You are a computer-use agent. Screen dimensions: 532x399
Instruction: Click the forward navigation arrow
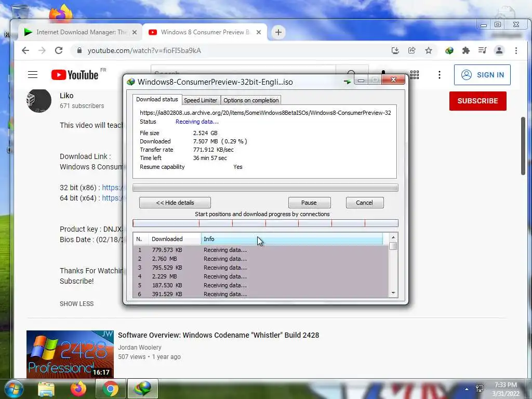pyautogui.click(x=42, y=50)
